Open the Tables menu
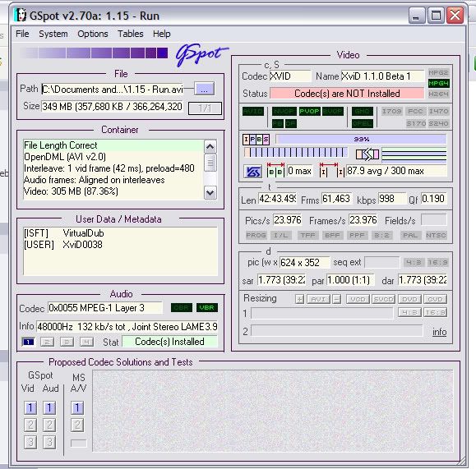The width and height of the screenshot is (476, 469). (131, 34)
